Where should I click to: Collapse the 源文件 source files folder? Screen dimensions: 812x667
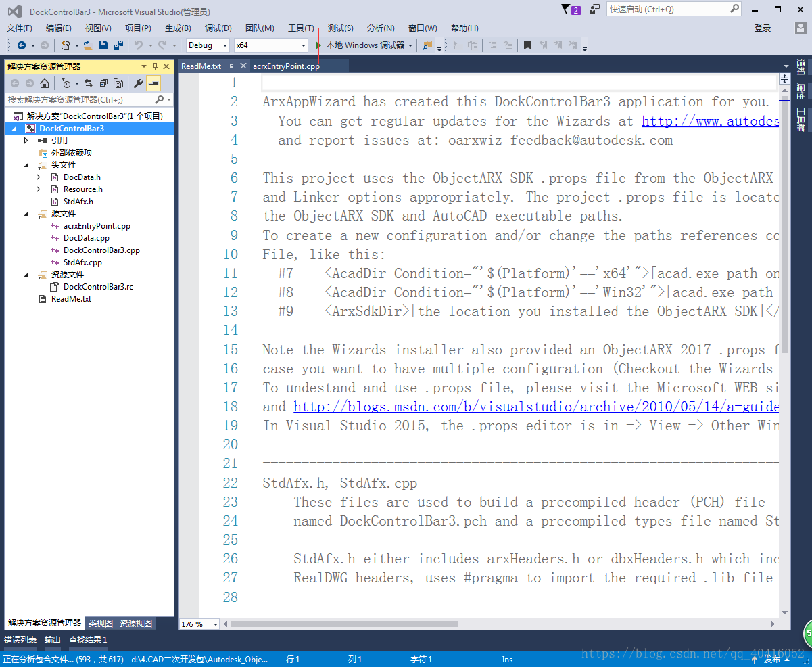[26, 213]
